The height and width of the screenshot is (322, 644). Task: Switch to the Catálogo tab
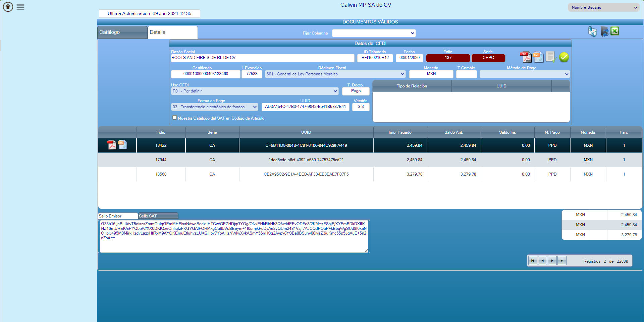click(122, 32)
